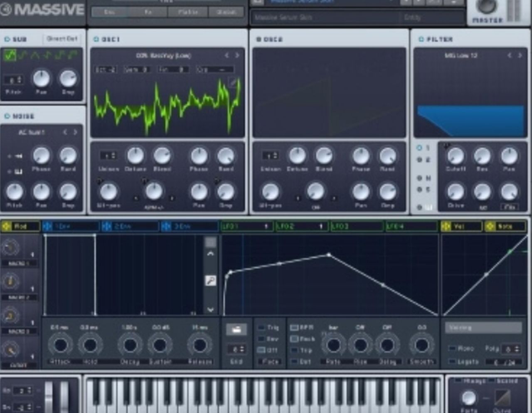The height and width of the screenshot is (413, 532).
Task: Select the LFO 2 tab
Action: pyautogui.click(x=302, y=226)
